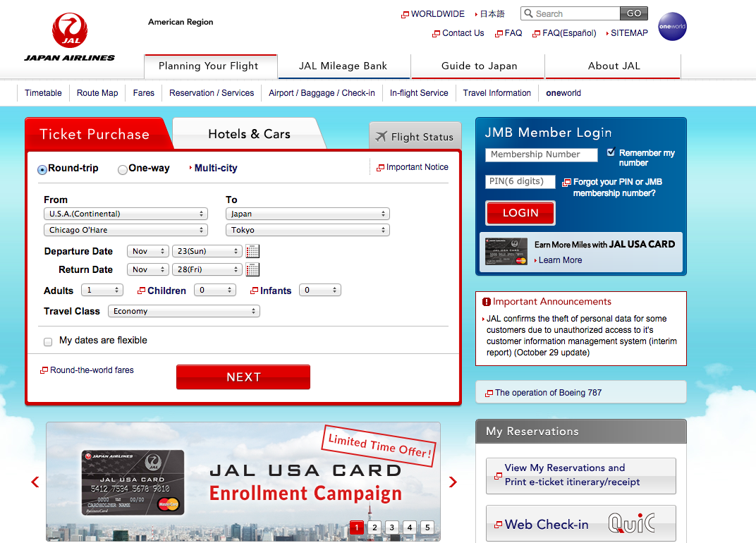Open the Flight Status tab
756x543 pixels.
pos(415,137)
